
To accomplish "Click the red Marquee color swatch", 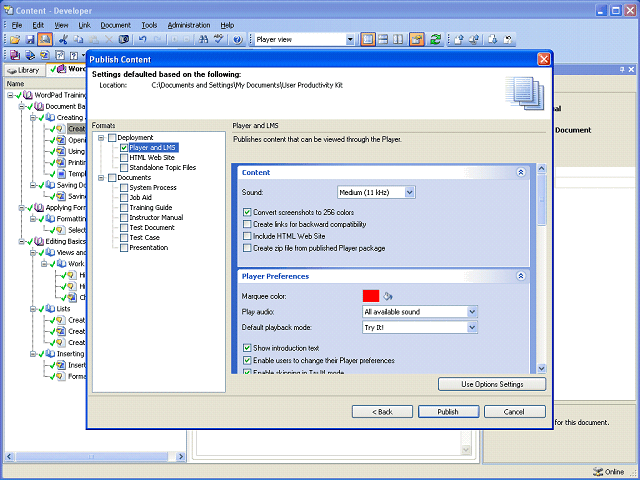I will (x=371, y=296).
